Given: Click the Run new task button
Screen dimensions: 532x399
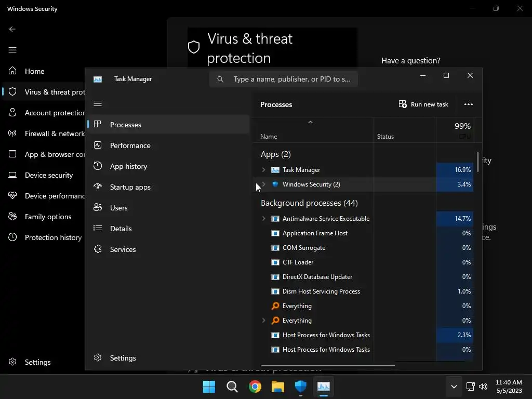Looking at the screenshot, I should [423, 104].
